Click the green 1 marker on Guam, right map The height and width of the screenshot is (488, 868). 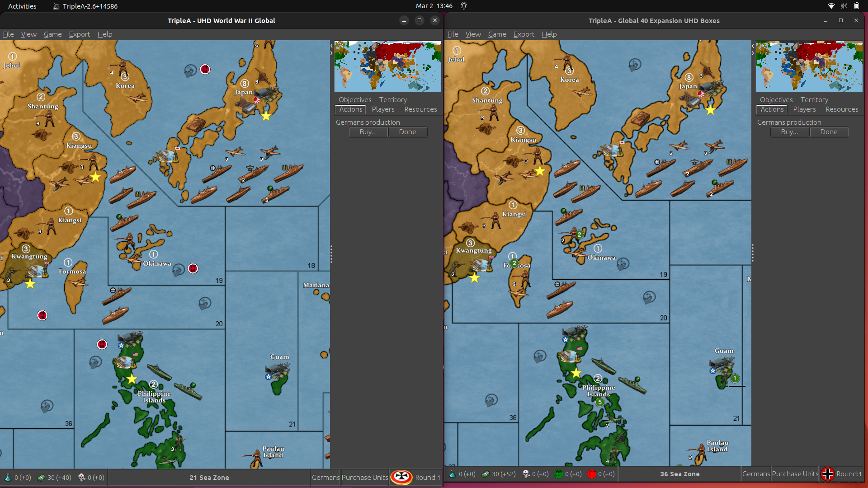click(x=735, y=379)
